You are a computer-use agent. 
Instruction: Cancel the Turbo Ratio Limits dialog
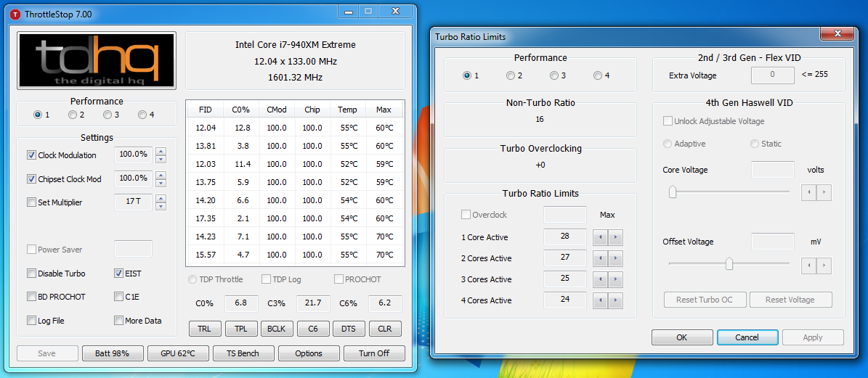coord(747,337)
